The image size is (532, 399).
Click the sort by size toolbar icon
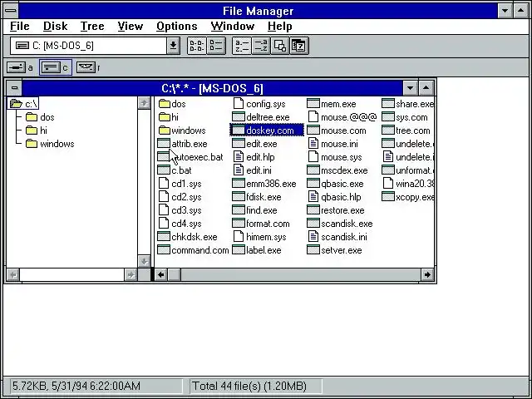pyautogui.click(x=280, y=46)
